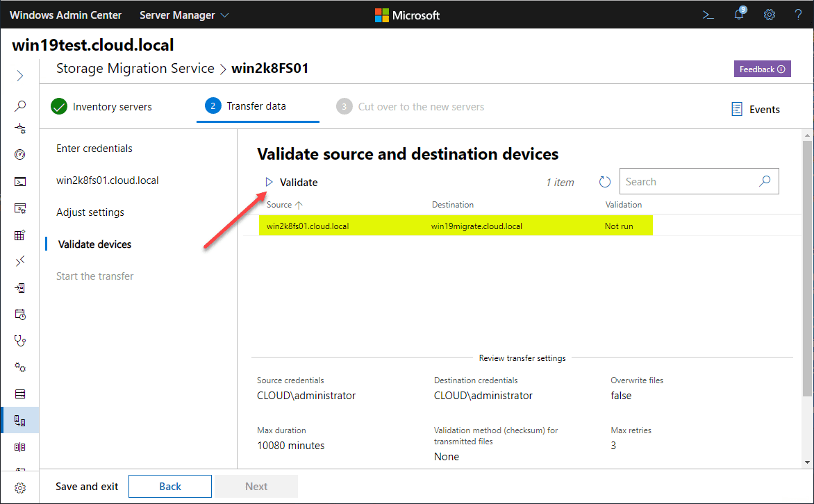
Task: Expand the sidebar with the top chevron
Action: click(20, 76)
